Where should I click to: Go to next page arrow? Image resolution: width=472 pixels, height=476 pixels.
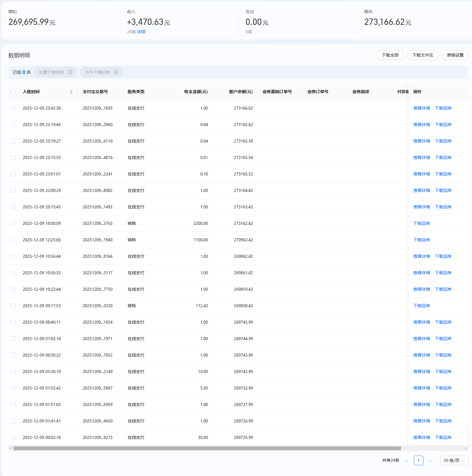(431, 461)
